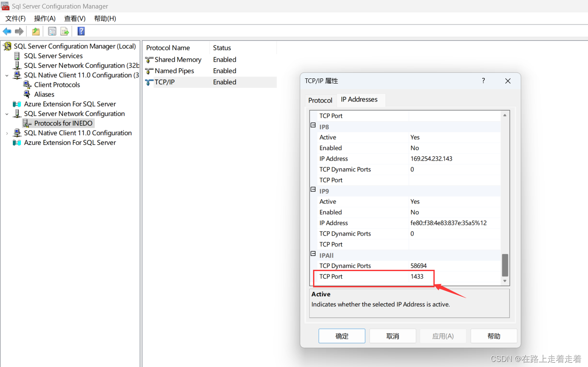Click the SQL Server Configuration Manager (Local) root icon
Screen dimensions: 588x367
tap(8, 46)
